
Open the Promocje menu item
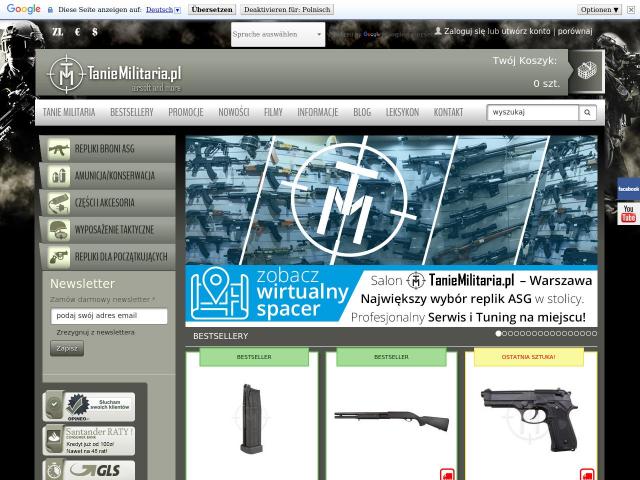coord(186,112)
